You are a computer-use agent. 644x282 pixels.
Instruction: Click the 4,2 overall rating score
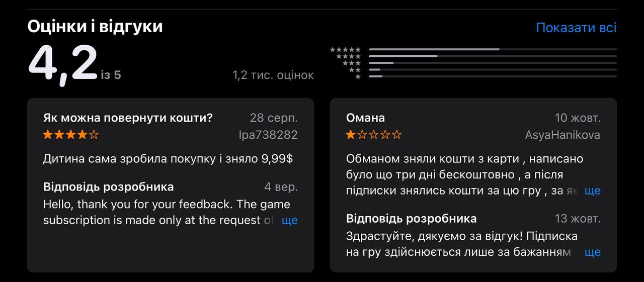pyautogui.click(x=63, y=64)
